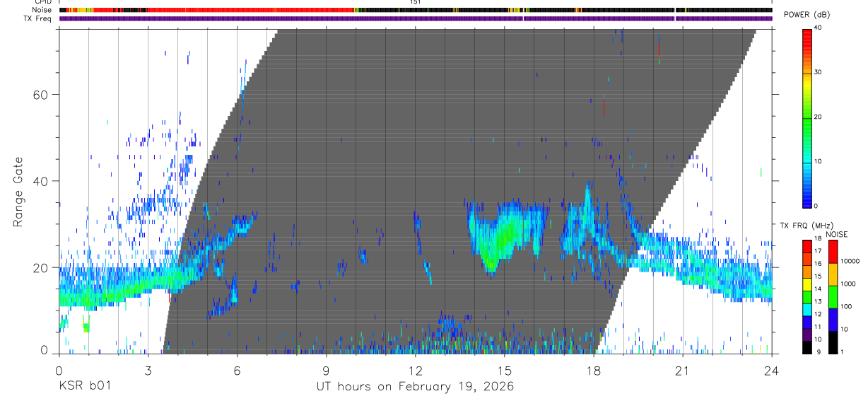Click the 9 label on TX FRQ scale
The image size is (868, 401).
click(819, 351)
